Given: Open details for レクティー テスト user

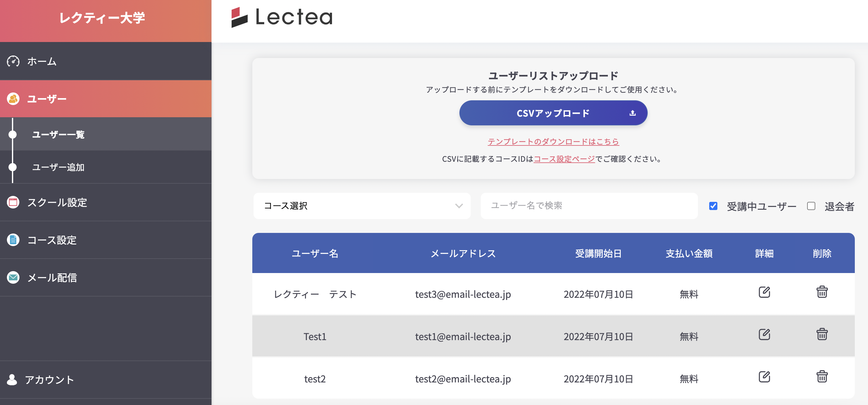Looking at the screenshot, I should [764, 292].
